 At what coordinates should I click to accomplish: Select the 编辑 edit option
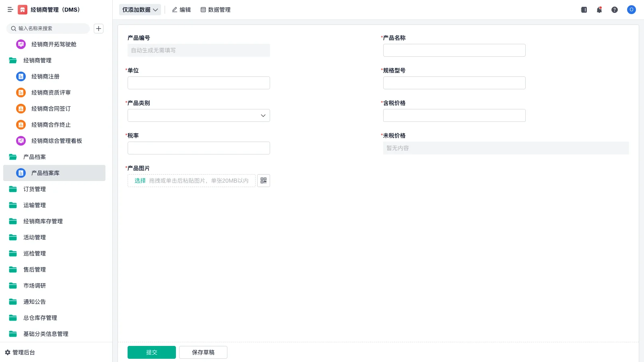point(181,10)
